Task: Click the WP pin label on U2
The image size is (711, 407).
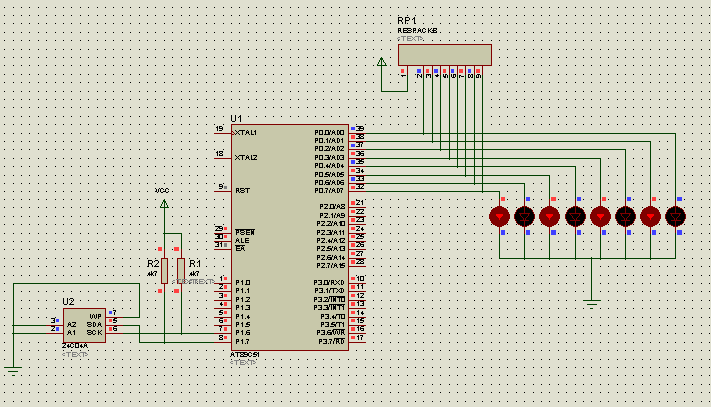Action: [95, 316]
